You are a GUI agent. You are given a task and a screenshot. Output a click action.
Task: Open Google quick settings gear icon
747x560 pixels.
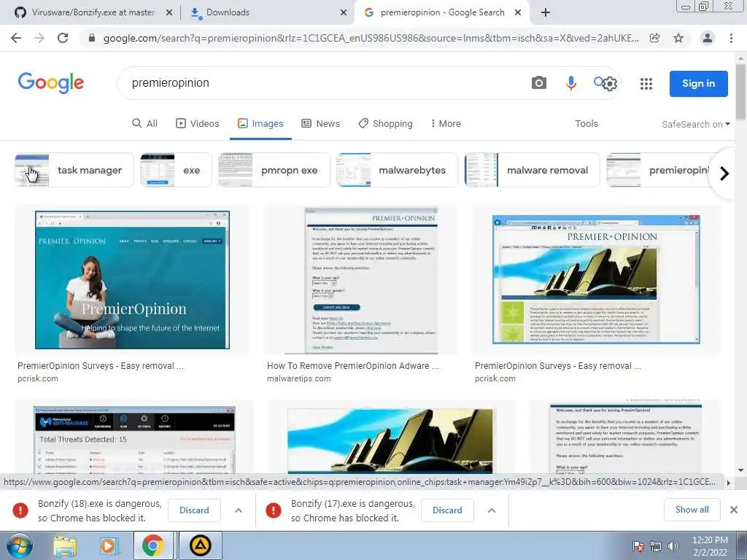point(610,85)
